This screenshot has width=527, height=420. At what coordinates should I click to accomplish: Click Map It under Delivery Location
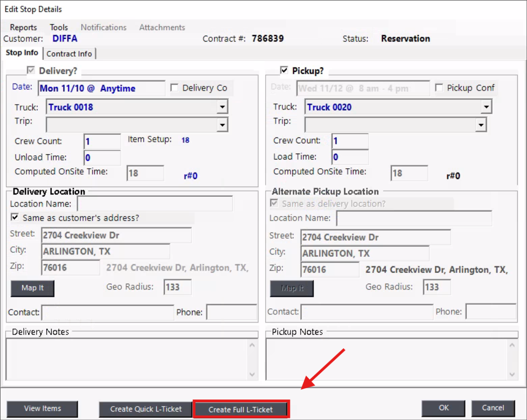(32, 288)
